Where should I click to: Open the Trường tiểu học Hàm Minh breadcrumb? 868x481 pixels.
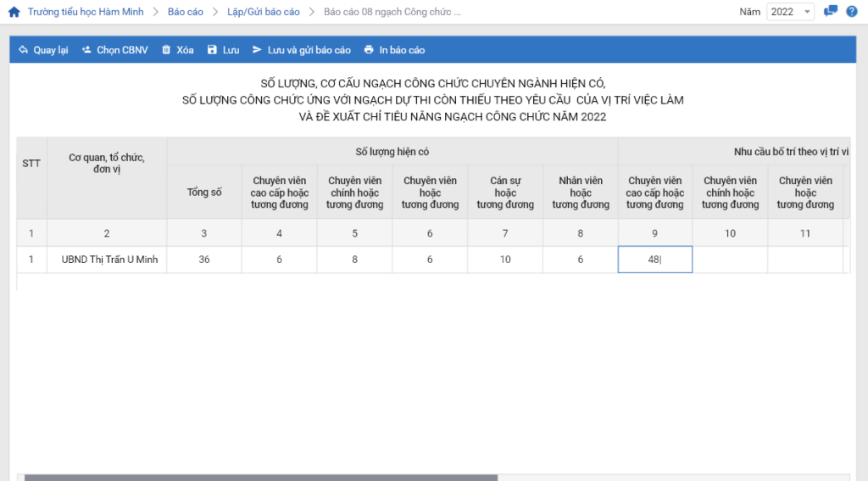(86, 12)
